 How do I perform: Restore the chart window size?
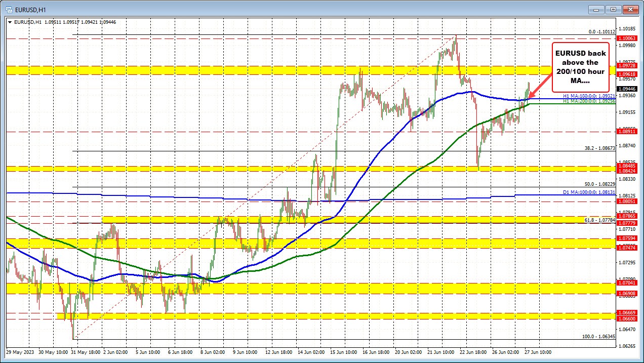click(x=613, y=9)
